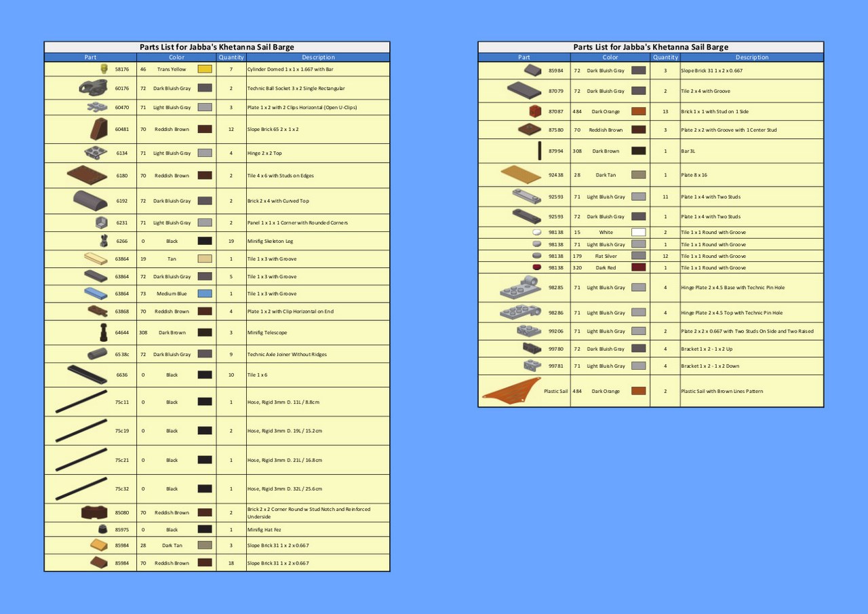Click the Minifig Telescope part image

pyautogui.click(x=104, y=332)
